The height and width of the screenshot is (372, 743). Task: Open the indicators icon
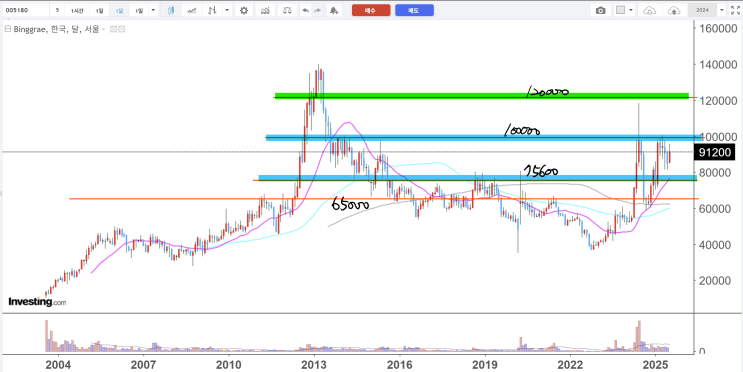265,10
